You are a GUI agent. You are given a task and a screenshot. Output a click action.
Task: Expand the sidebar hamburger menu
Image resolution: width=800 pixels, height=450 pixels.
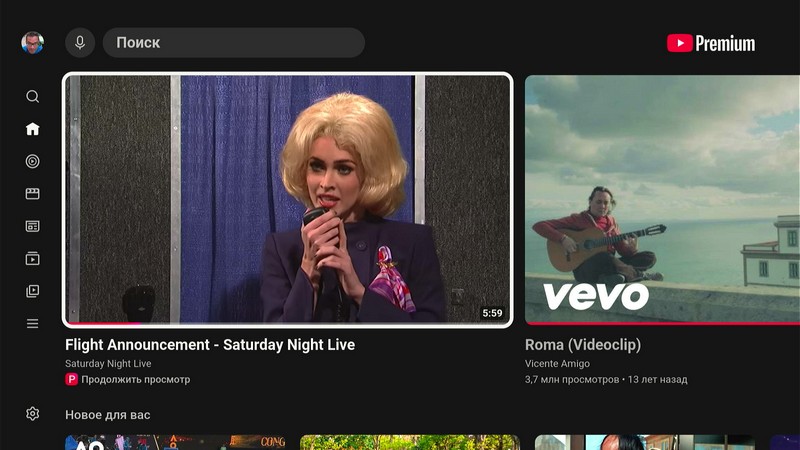[33, 323]
